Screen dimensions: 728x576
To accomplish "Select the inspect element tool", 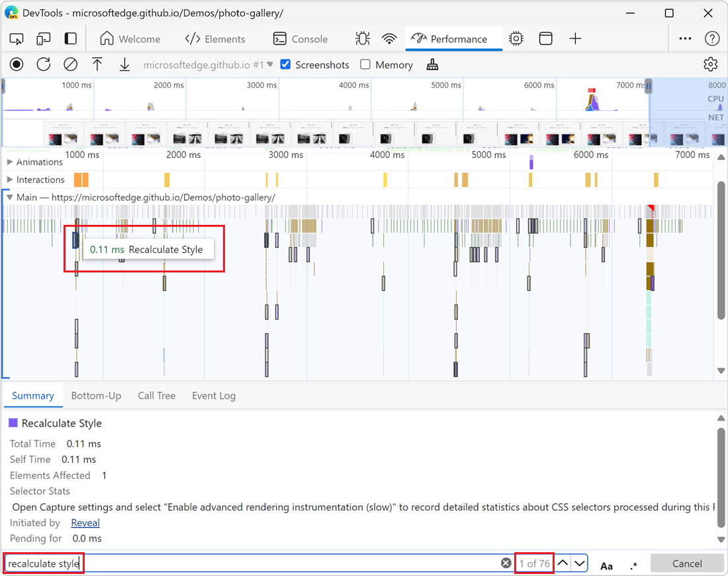I will (16, 38).
